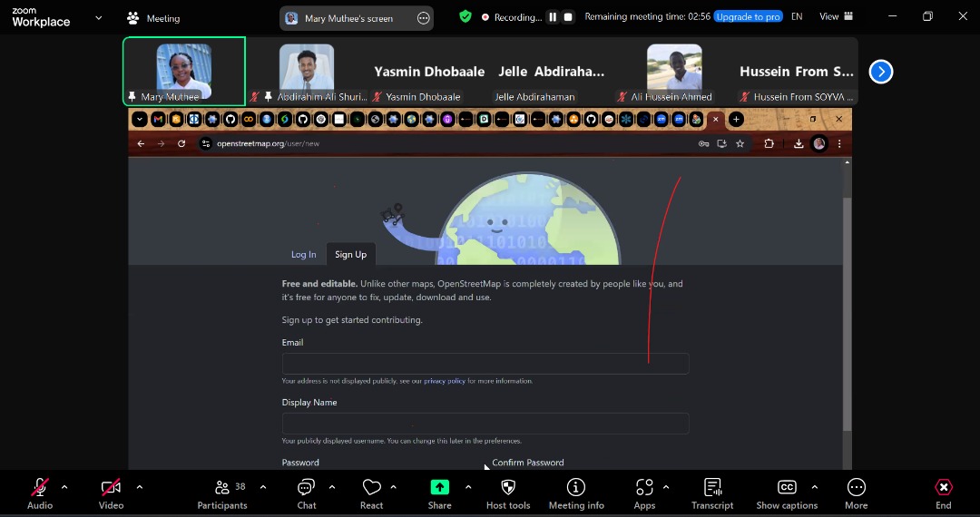Expand caret next to Share
The width and height of the screenshot is (980, 517).
pos(468,487)
